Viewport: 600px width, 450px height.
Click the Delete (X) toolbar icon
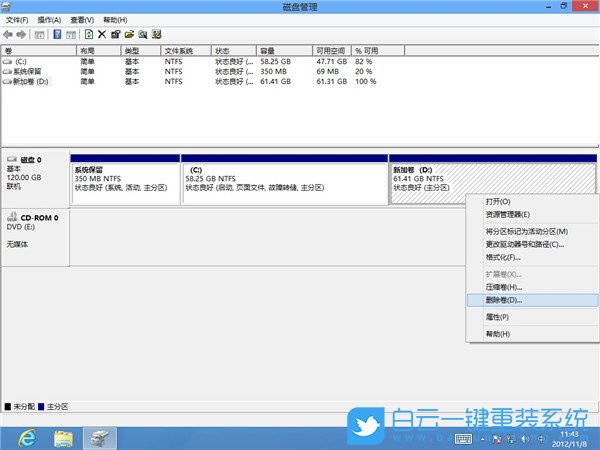101,34
